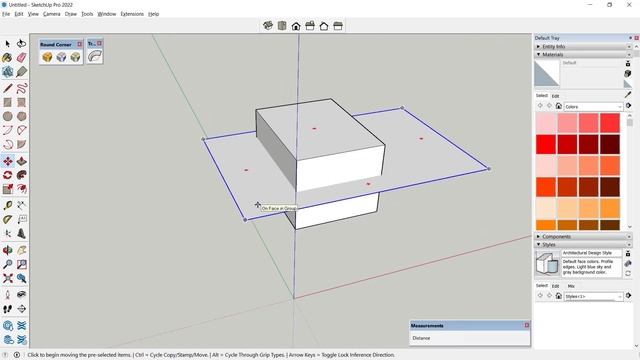This screenshot has height=360, width=640.
Task: Select the Orbit tool
Action: [7, 250]
